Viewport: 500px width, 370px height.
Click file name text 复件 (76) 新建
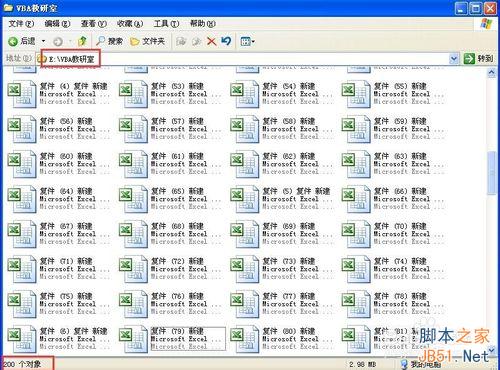pos(177,296)
